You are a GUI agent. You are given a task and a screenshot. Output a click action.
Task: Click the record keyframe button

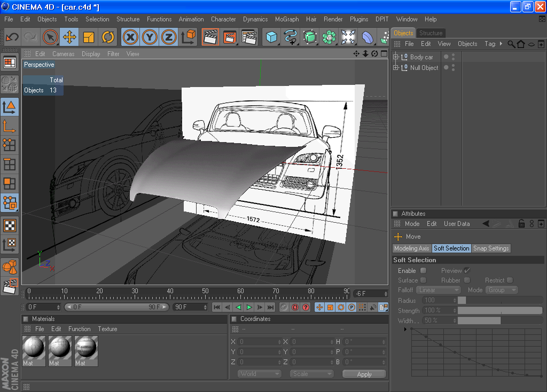point(295,307)
